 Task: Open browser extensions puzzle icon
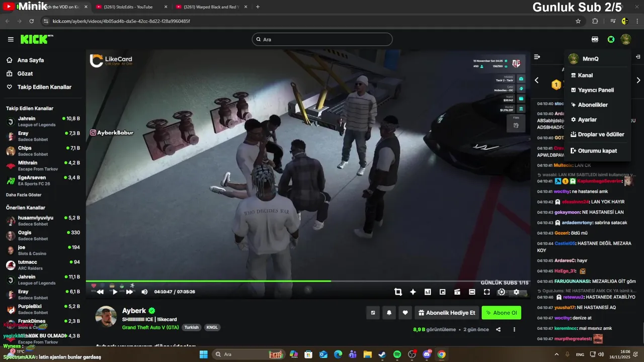pyautogui.click(x=595, y=21)
